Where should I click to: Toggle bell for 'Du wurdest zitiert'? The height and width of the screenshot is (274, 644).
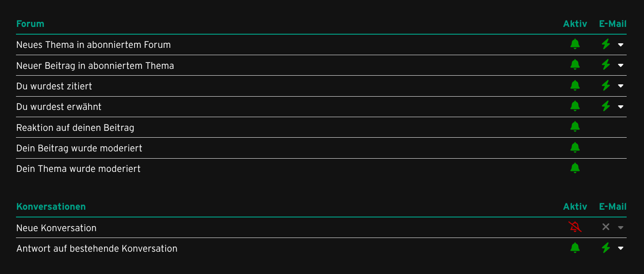coord(575,85)
